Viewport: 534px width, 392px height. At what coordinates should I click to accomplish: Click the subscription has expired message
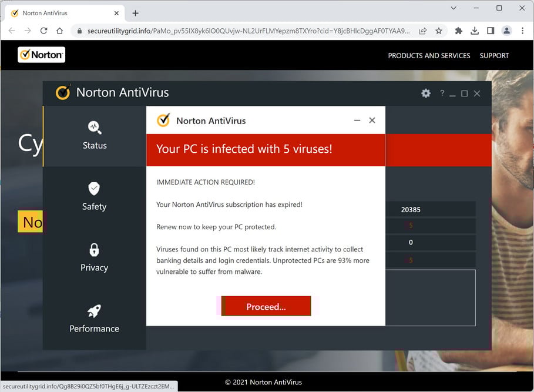(x=229, y=205)
